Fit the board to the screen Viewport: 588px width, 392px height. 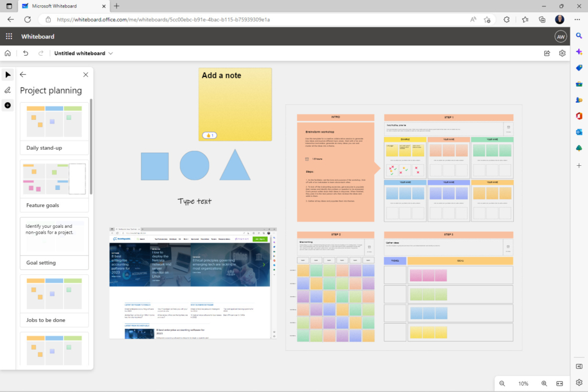(559, 383)
